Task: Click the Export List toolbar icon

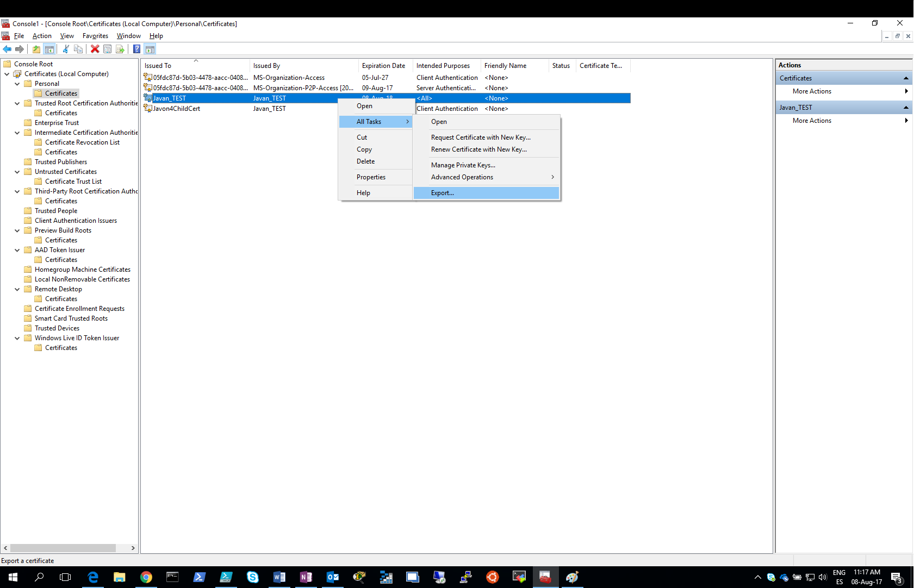Action: 120,49
